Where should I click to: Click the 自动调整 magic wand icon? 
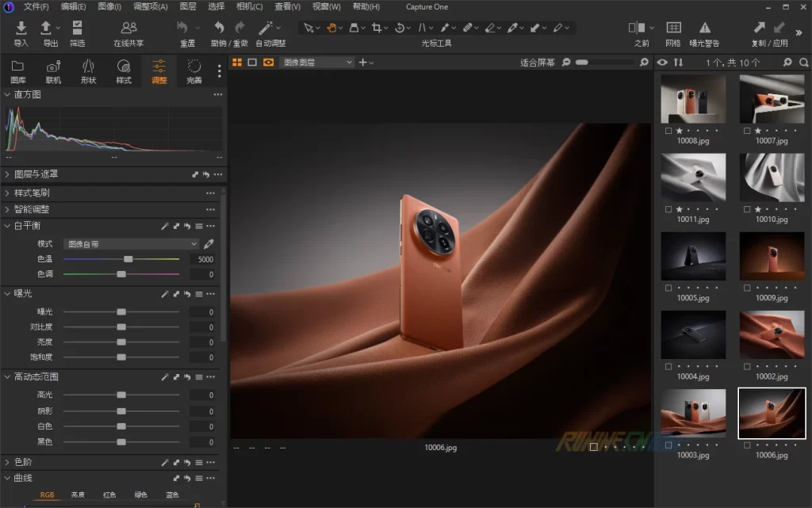click(x=266, y=28)
